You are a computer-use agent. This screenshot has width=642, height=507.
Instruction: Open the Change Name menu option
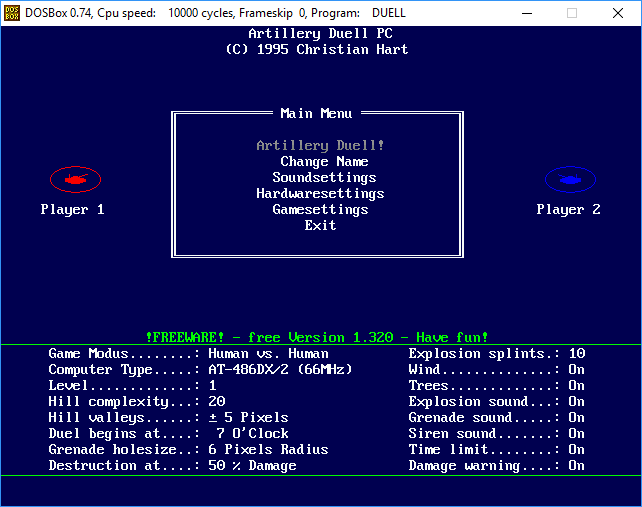[x=324, y=161]
